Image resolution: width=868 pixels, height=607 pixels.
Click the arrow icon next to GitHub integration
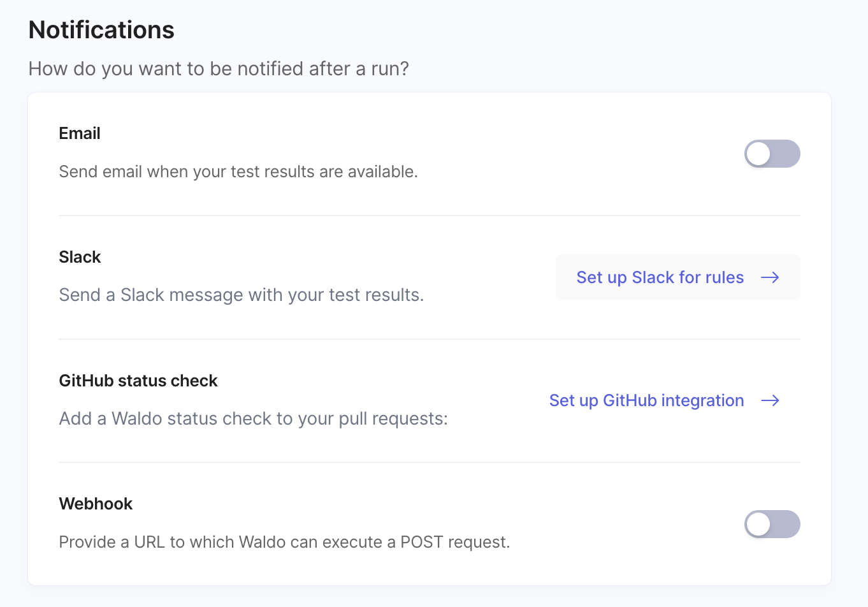(770, 400)
